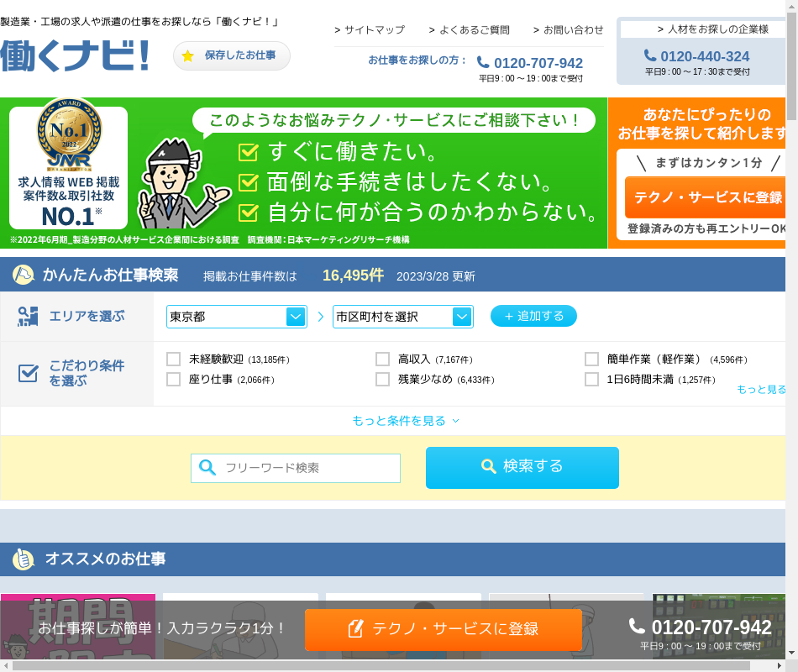
Task: Click the checkmark icon beside こだわり条件を選ぶ
Action: click(28, 373)
